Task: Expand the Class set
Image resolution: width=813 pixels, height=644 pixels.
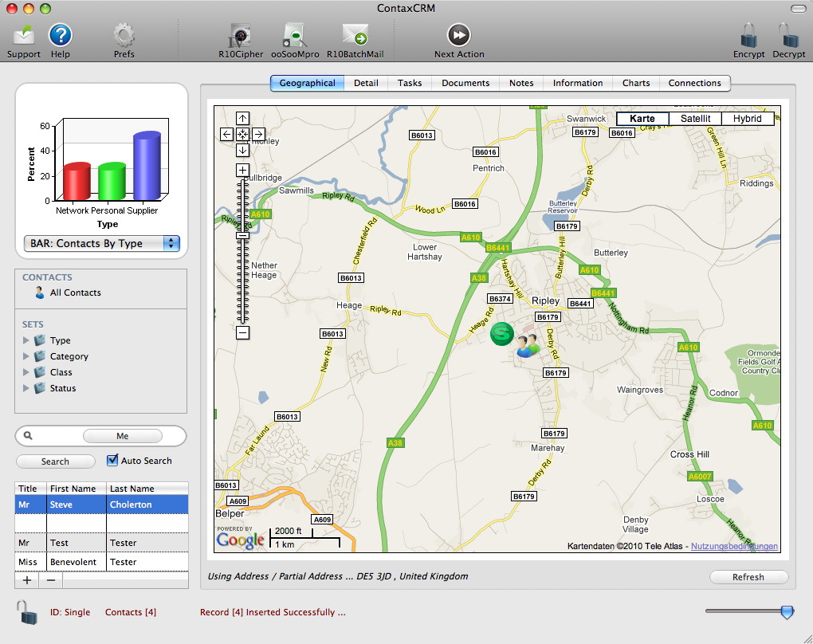Action: pos(26,372)
